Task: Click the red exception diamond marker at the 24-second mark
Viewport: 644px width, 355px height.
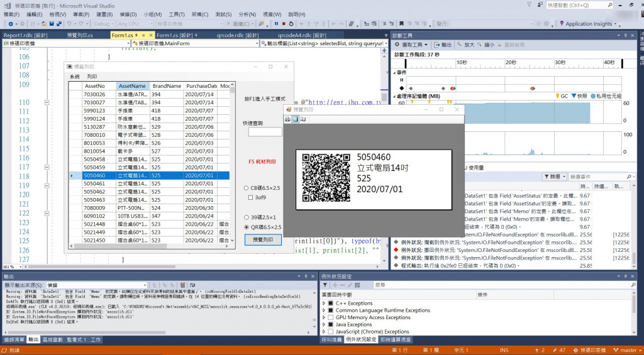Action: [532, 88]
